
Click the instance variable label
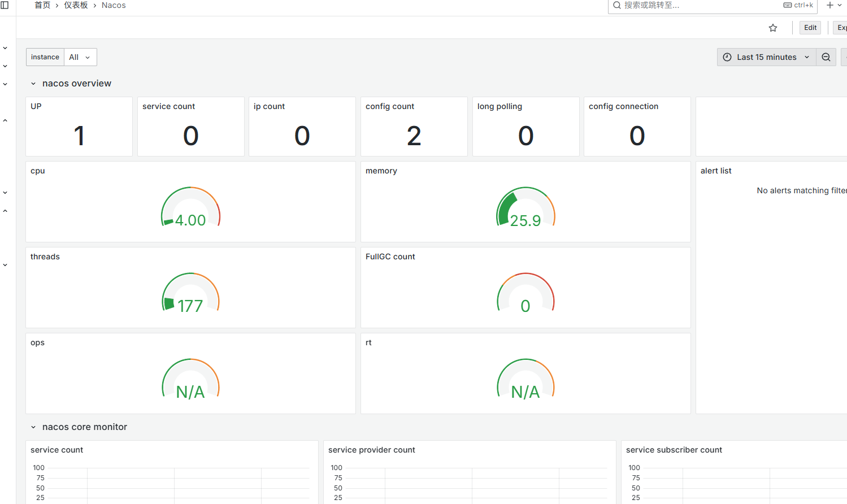[x=45, y=57]
